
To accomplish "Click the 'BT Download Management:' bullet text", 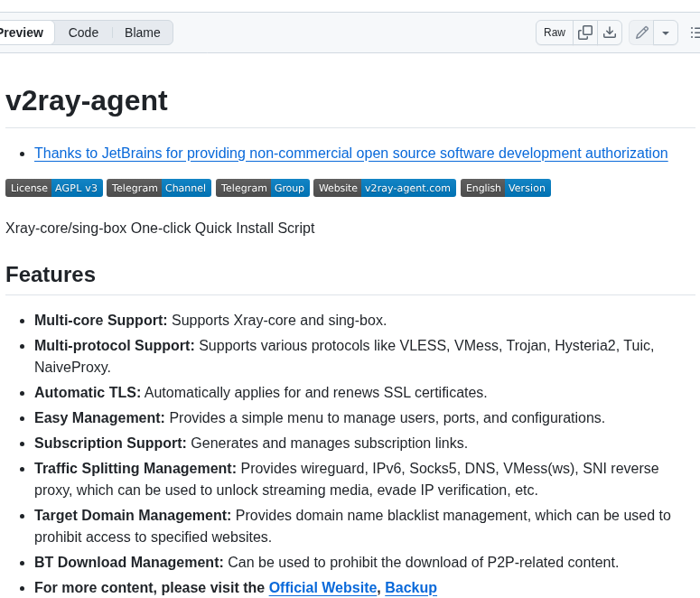I will coord(128,562).
